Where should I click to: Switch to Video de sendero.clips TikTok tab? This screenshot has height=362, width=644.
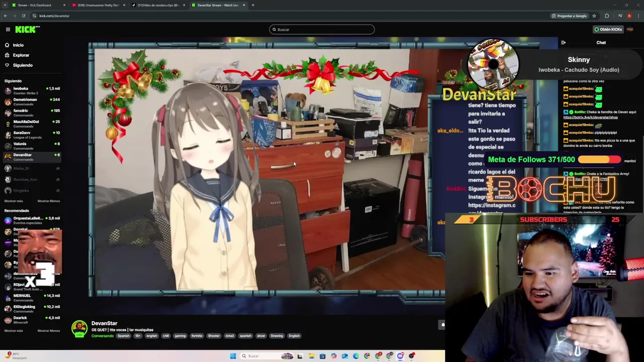pyautogui.click(x=158, y=5)
